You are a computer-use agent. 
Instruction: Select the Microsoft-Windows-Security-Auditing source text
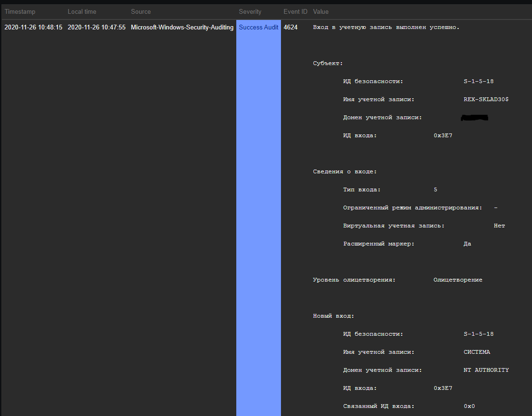pyautogui.click(x=182, y=27)
